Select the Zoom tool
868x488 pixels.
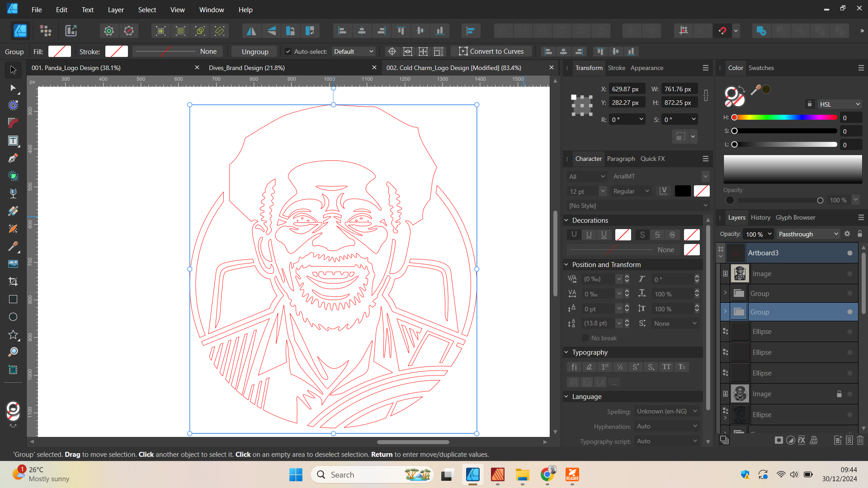13,352
